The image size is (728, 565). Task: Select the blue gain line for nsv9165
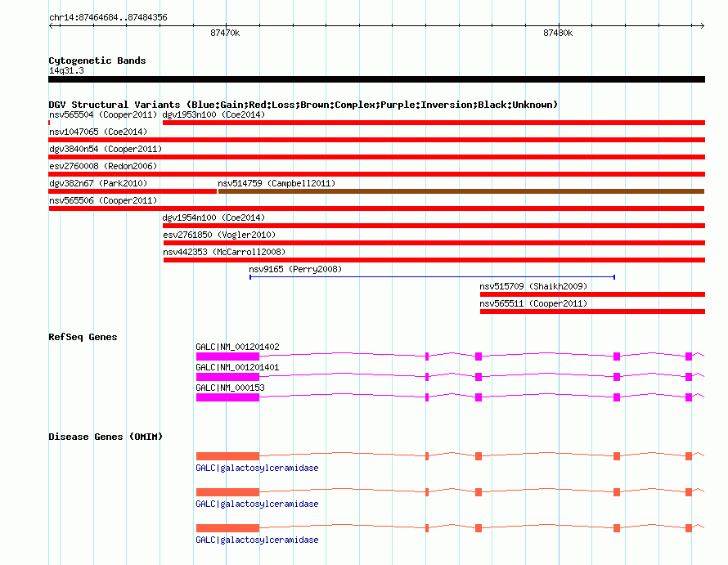[x=432, y=277]
